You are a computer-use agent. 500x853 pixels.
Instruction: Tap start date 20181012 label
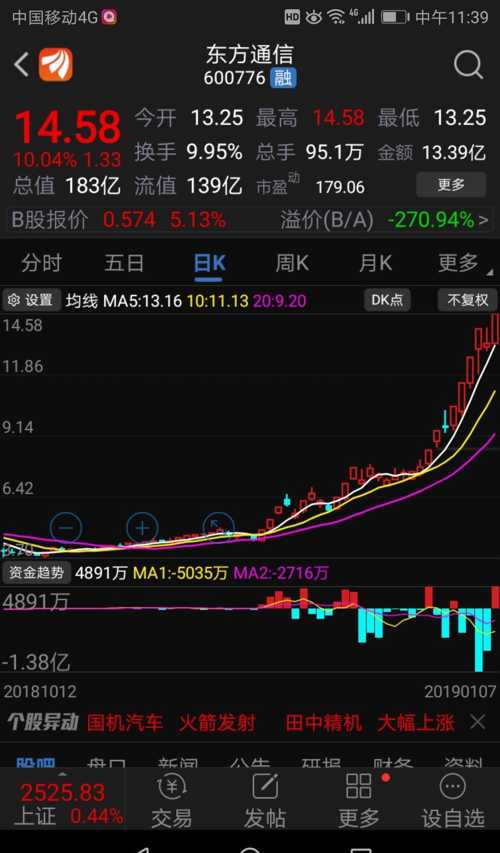40,692
